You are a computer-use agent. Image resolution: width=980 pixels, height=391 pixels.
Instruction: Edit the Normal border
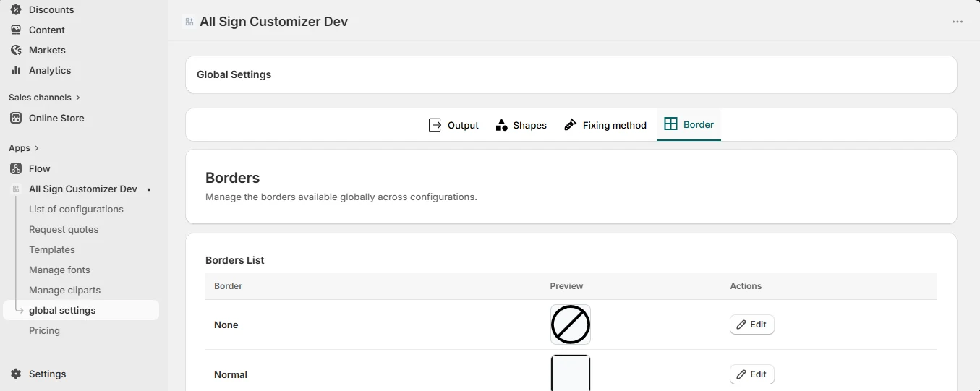(752, 374)
